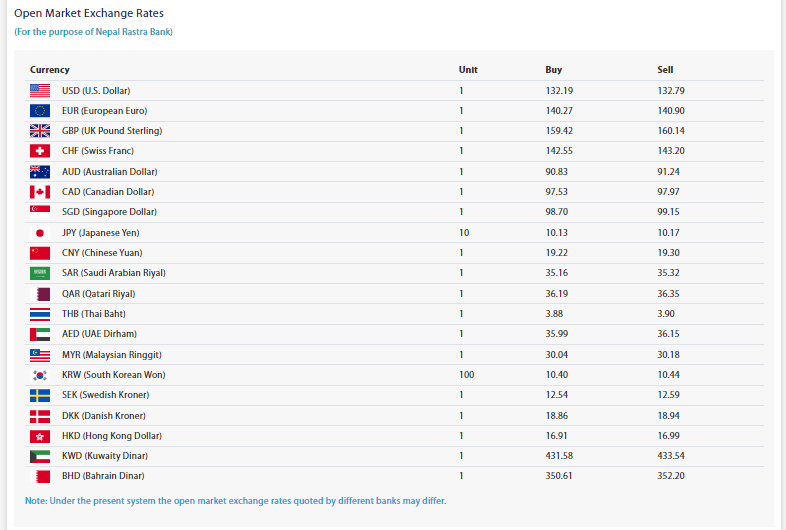Image resolution: width=786 pixels, height=530 pixels.
Task: Click the U.S. Dollar flag icon
Action: 40,91
